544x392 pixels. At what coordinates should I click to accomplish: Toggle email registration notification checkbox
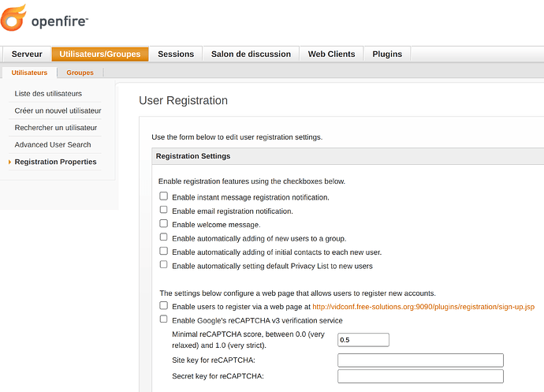click(x=163, y=210)
